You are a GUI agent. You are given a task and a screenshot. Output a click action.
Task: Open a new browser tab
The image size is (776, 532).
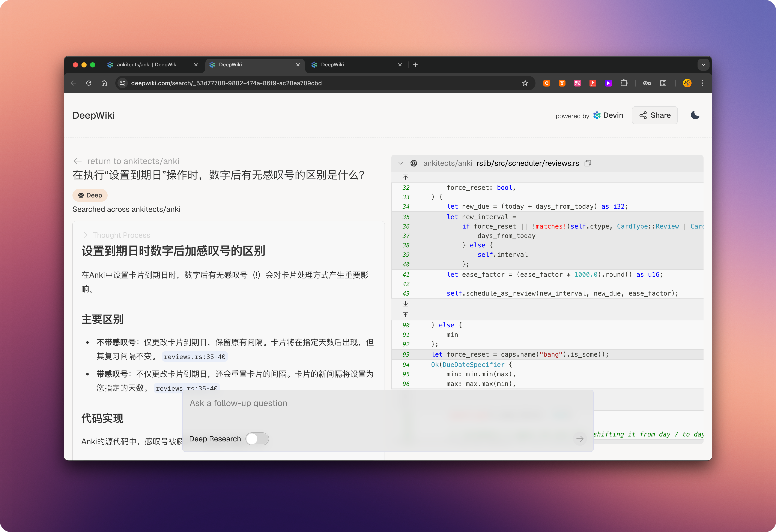click(415, 65)
